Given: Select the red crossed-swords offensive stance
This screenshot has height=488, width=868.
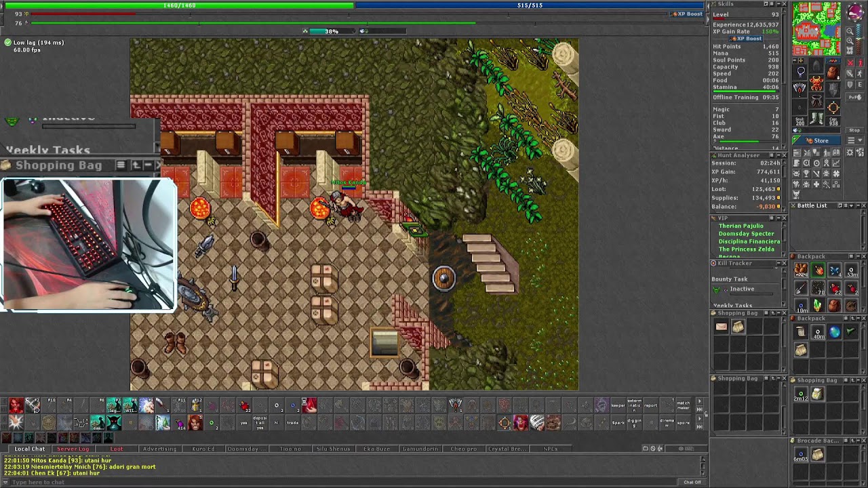Looking at the screenshot, I should click(850, 63).
